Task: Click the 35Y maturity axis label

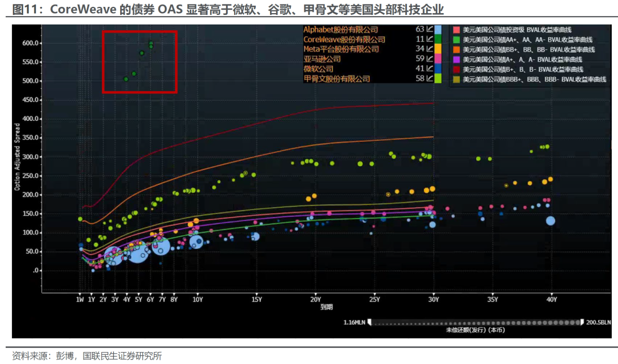Action: click(x=492, y=300)
